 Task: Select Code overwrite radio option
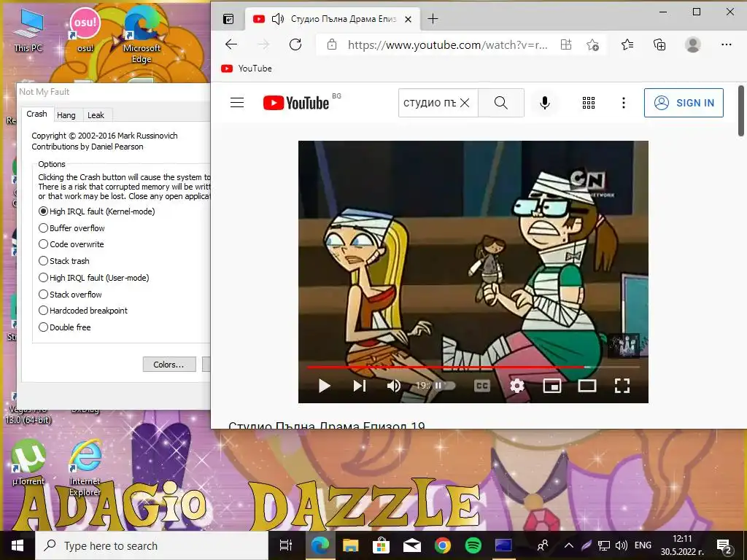[71, 244]
